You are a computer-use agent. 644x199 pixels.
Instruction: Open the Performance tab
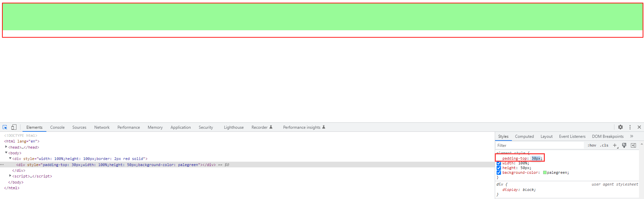point(129,127)
